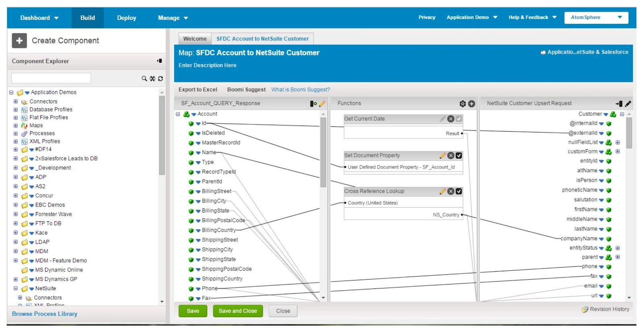Screen dimensions: 644x334
Task: Click the green Save button
Action: point(193,311)
